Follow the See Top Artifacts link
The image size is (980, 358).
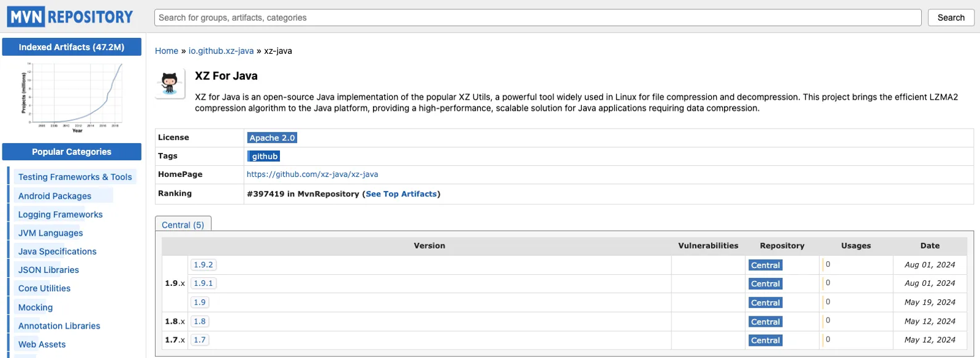click(401, 194)
